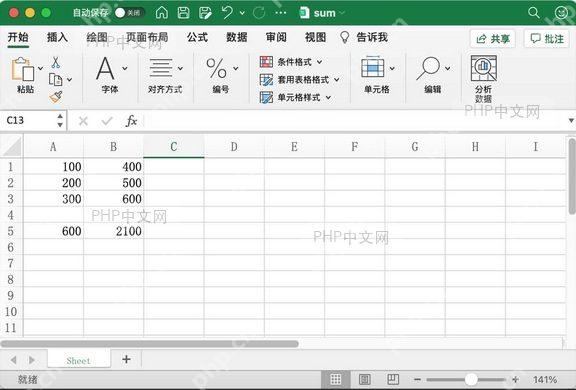Click the confirm checkmark in formula bar
This screenshot has height=390, width=576.
(x=107, y=121)
